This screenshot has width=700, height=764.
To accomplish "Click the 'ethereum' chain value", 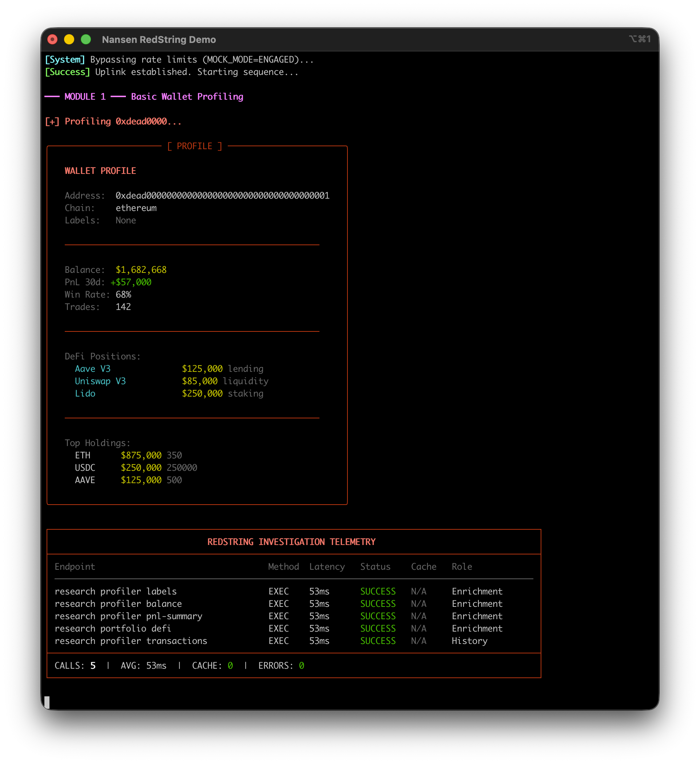I will 136,208.
